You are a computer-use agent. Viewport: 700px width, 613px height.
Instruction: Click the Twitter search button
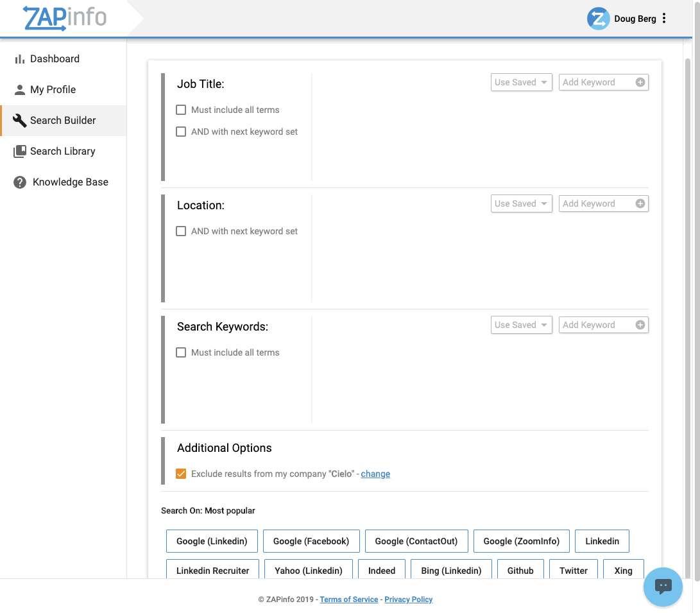pyautogui.click(x=574, y=570)
